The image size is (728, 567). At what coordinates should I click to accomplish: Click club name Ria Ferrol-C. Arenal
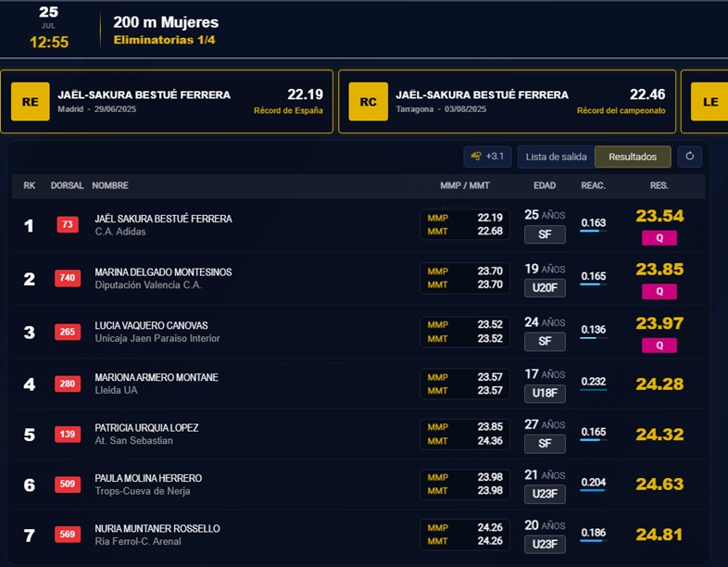pos(138,541)
